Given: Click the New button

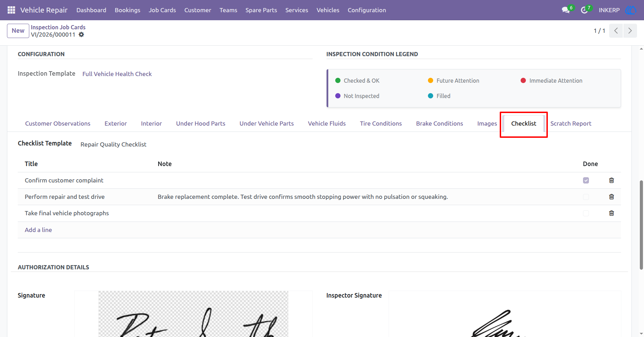Looking at the screenshot, I should [18, 31].
